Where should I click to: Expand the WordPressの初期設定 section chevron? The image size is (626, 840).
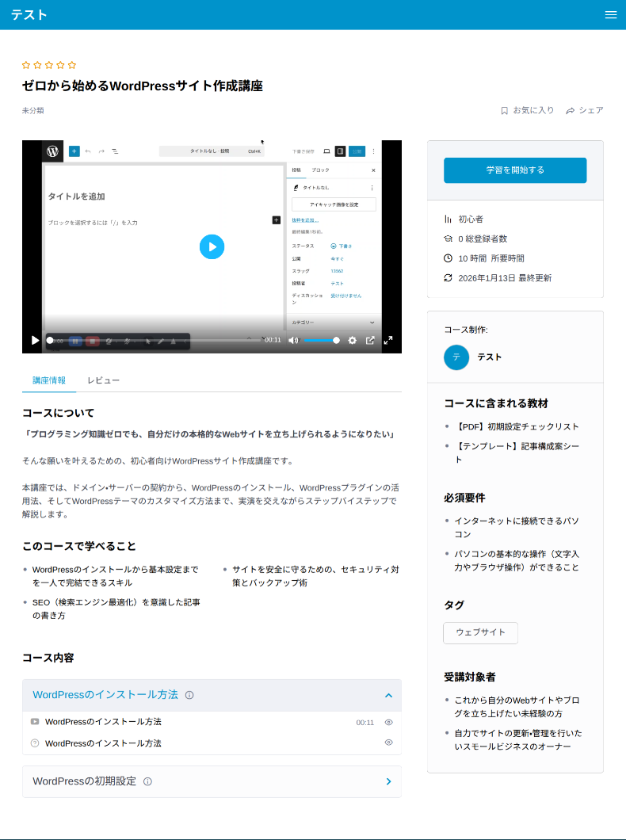pos(389,781)
